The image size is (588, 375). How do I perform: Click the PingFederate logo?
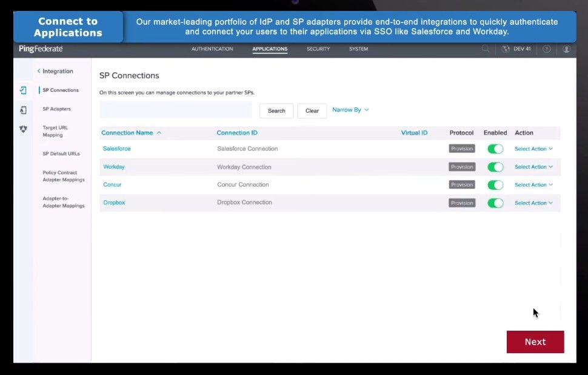tap(41, 49)
